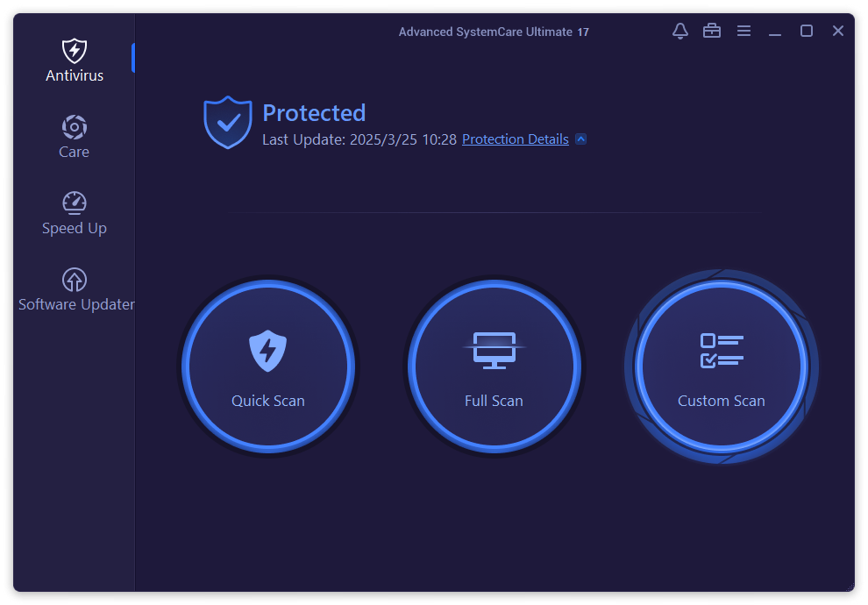Select the Quick Scan lightning shield icon

pos(267,350)
